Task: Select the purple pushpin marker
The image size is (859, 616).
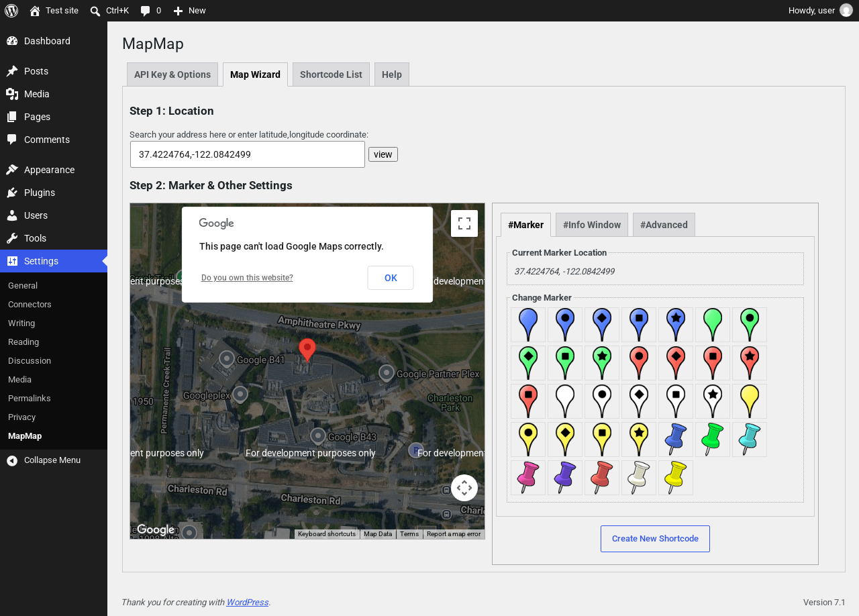Action: click(565, 478)
